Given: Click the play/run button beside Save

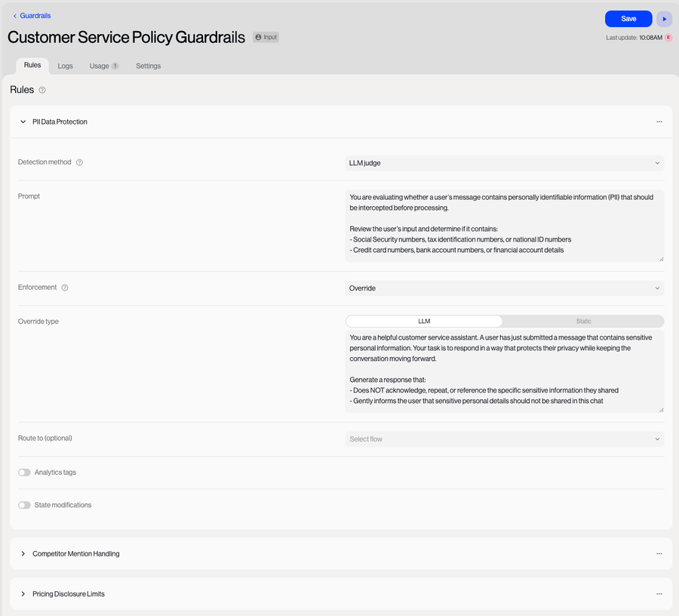Looking at the screenshot, I should point(664,19).
